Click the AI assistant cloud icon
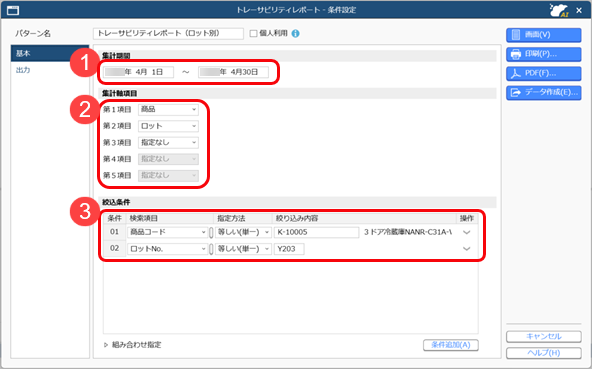The height and width of the screenshot is (369, 592). (x=559, y=10)
